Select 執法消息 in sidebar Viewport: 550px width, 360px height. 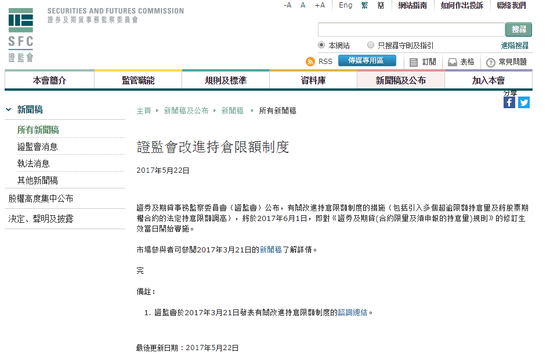pos(33,164)
